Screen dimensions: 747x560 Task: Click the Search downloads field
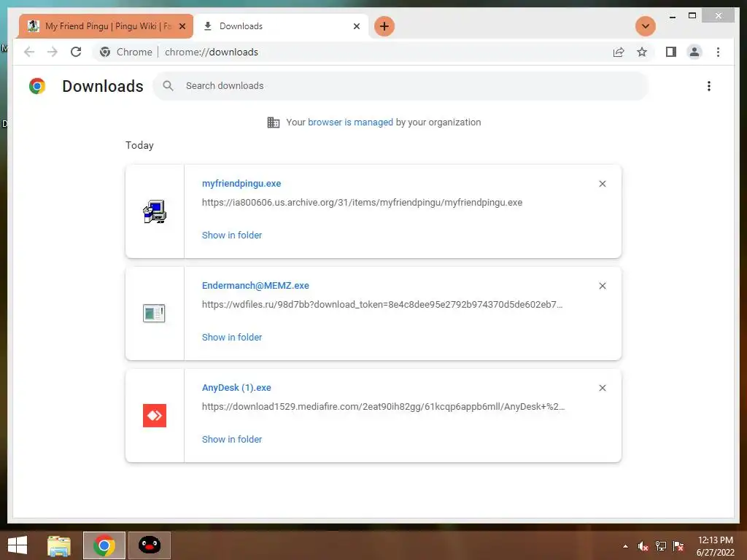coord(400,86)
